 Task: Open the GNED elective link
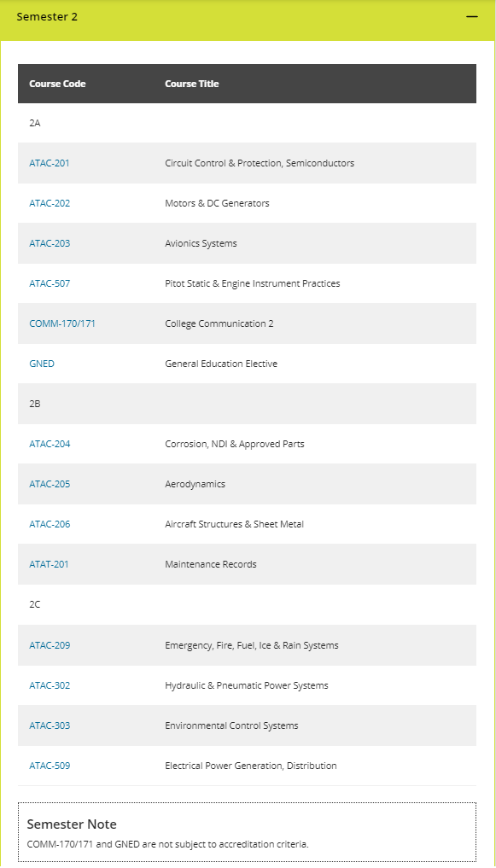(42, 364)
